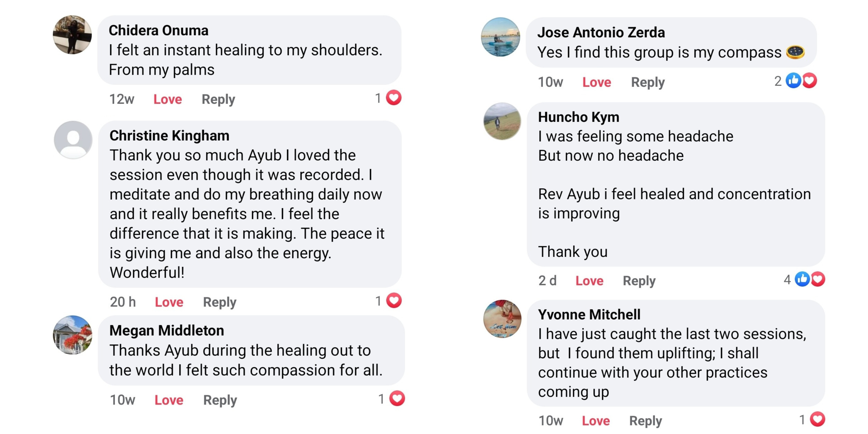Click the heart reaction on Jose Antonio Zerda's comment
The width and height of the screenshot is (868, 434).
pos(809,81)
